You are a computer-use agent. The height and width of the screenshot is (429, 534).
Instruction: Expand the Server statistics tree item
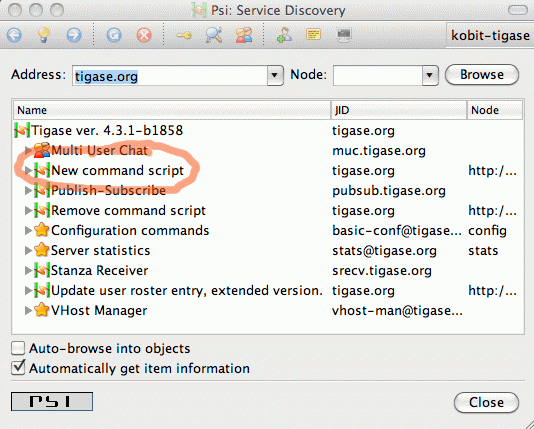(x=28, y=251)
